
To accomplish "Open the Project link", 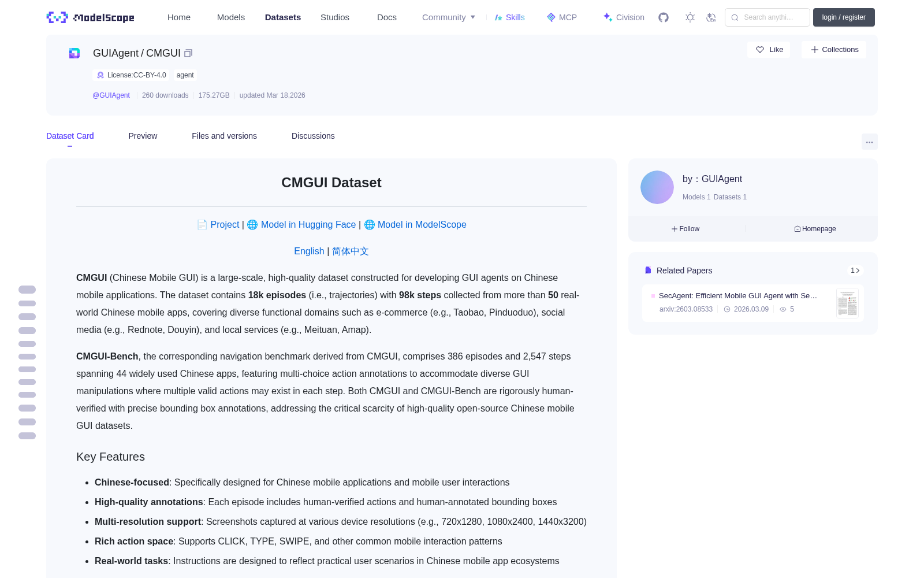I will (x=225, y=224).
